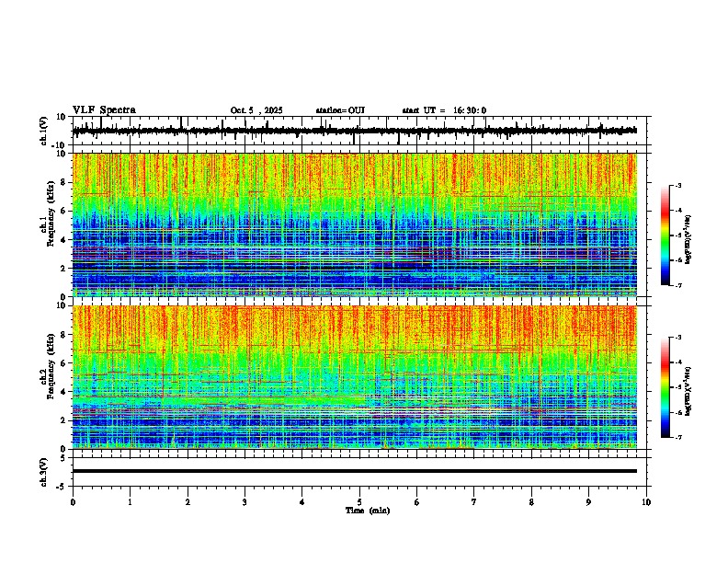Image resolution: width=728 pixels, height=563 pixels.
Task: Click the "-3" tick on ch.1 color bar
Action: (x=677, y=185)
